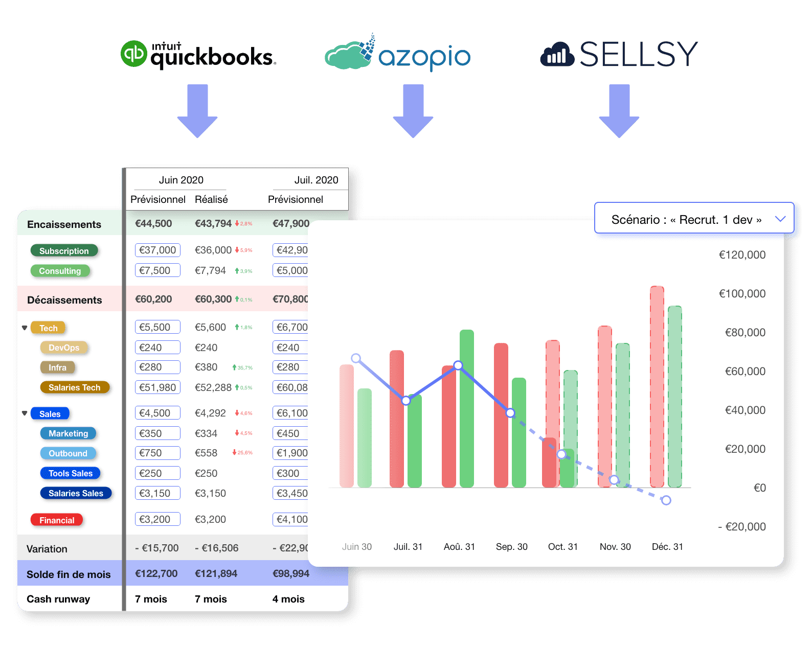Click realized balance value €121,894

click(x=216, y=573)
